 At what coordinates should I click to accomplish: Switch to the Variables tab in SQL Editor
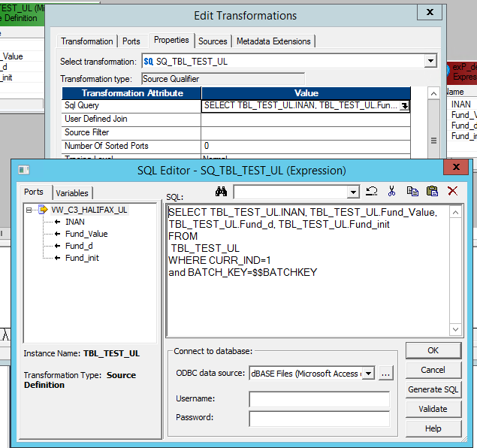coord(72,193)
